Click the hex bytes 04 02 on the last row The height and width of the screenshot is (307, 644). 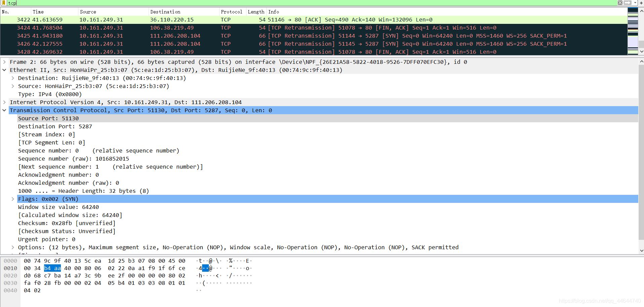coord(32,290)
